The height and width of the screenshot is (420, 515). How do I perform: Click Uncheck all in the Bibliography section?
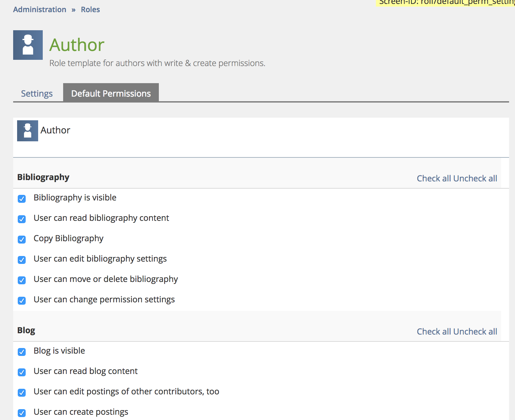click(475, 178)
